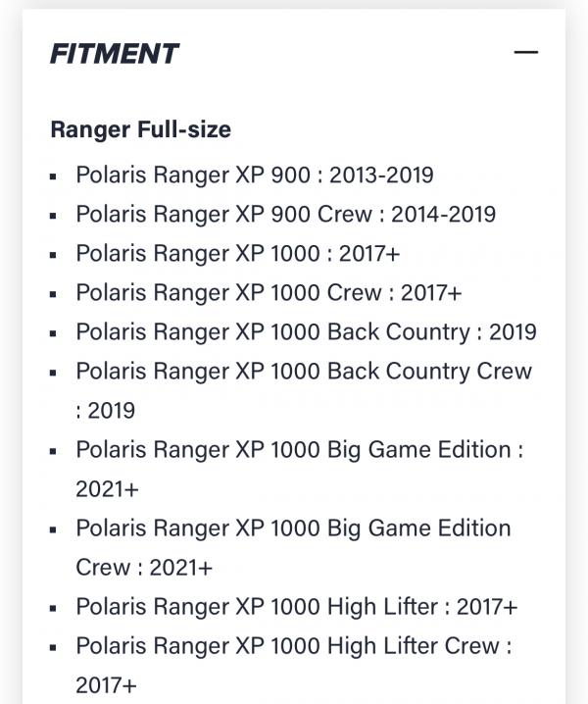588x704 pixels.
Task: Select the Ranger Full-size subheading
Action: (140, 129)
